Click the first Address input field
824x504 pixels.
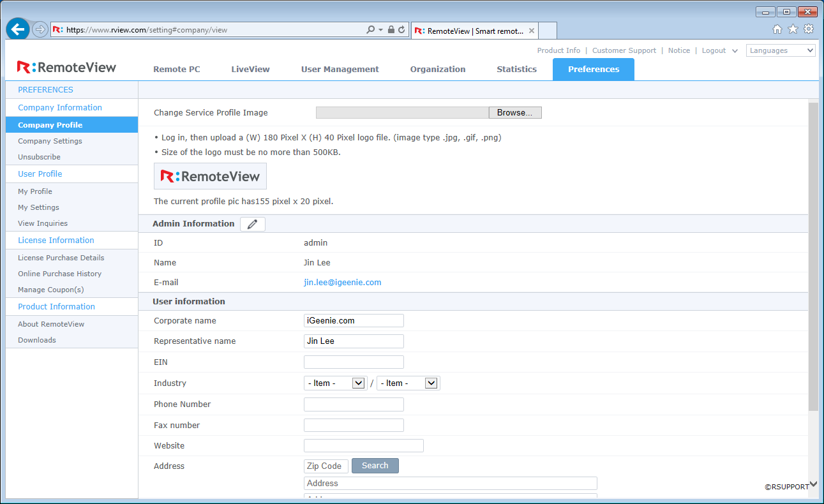(451, 484)
